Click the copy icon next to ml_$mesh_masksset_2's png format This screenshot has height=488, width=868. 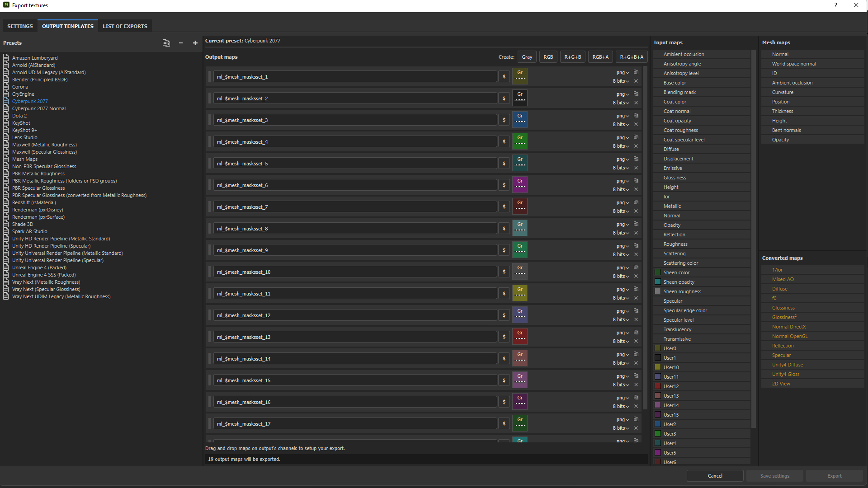point(636,94)
